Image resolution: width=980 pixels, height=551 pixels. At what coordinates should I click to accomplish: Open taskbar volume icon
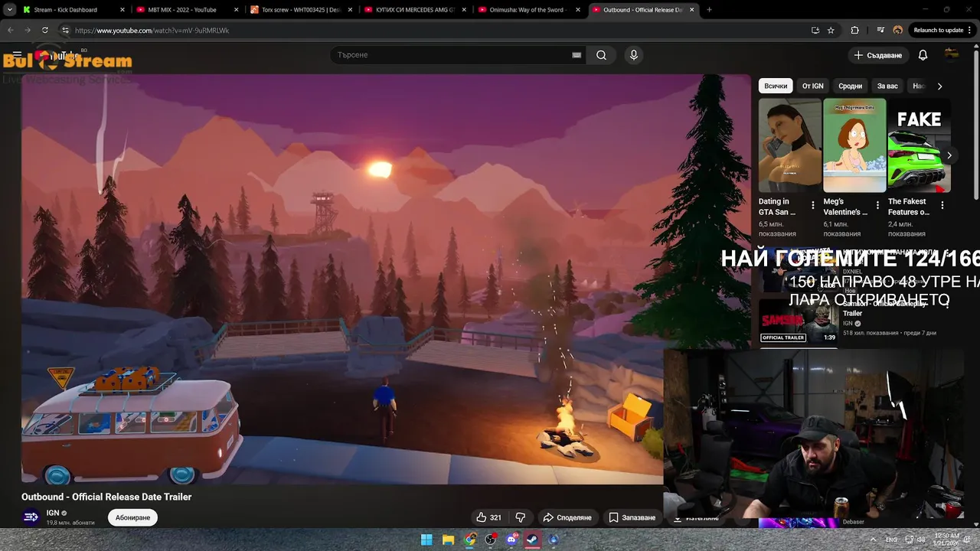(x=921, y=540)
